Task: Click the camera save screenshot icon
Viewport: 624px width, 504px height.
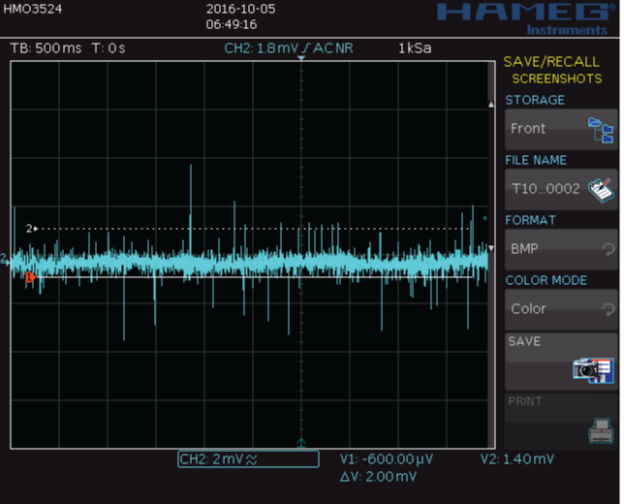Action: click(x=593, y=369)
